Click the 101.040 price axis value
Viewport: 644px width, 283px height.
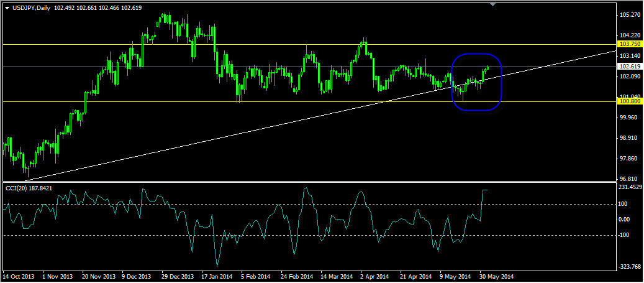point(630,96)
